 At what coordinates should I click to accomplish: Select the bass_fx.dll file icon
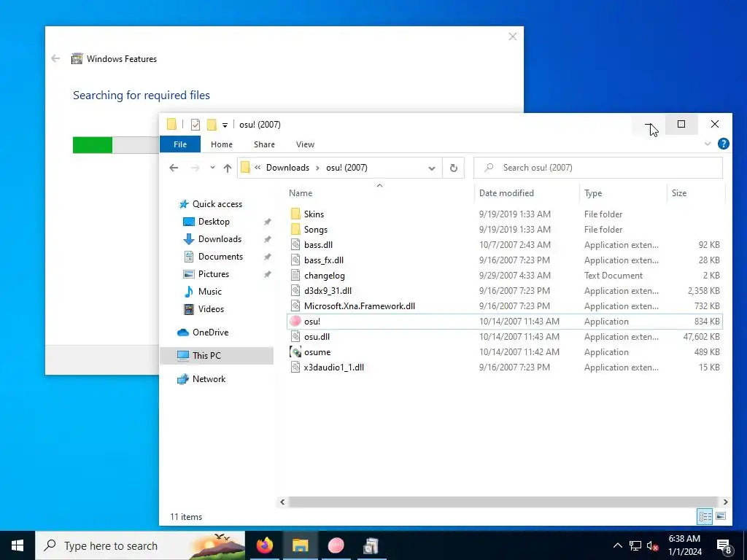(295, 260)
